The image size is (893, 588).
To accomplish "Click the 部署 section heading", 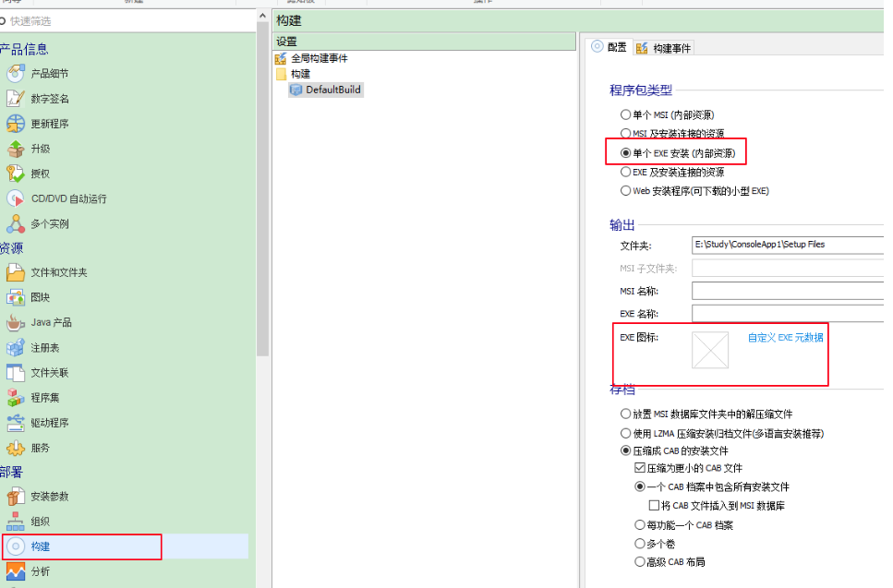I will 11,472.
